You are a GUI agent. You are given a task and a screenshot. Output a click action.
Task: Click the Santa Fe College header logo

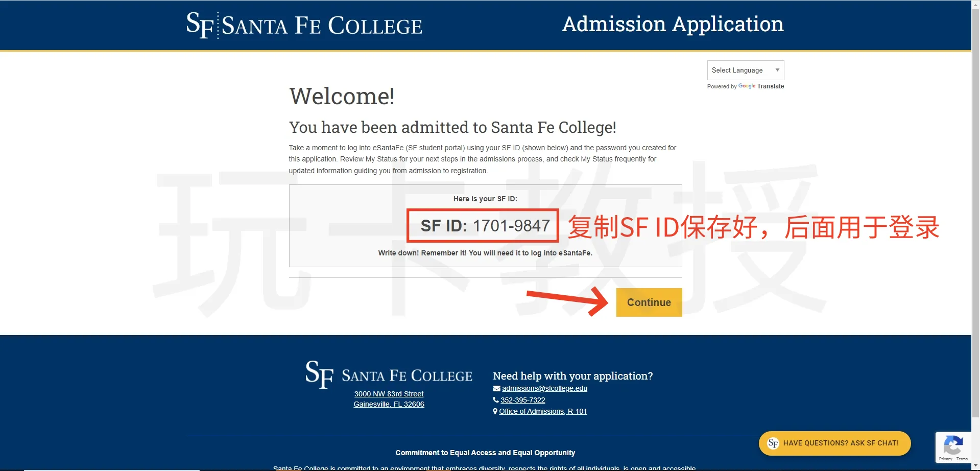point(304,25)
